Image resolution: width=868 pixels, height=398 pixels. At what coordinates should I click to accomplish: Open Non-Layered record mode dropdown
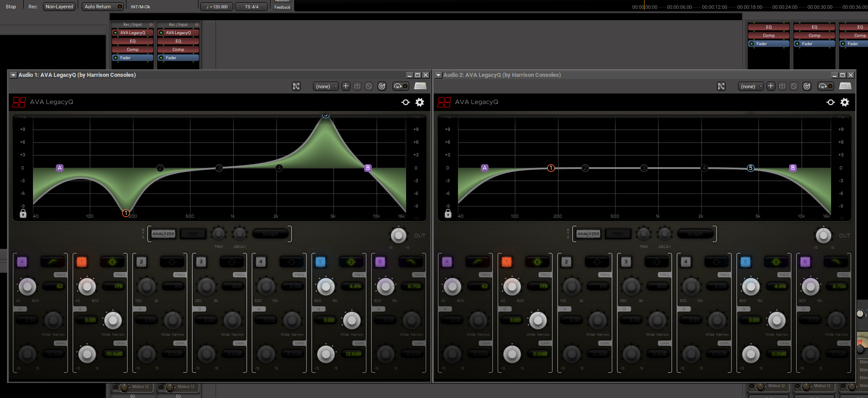(59, 7)
